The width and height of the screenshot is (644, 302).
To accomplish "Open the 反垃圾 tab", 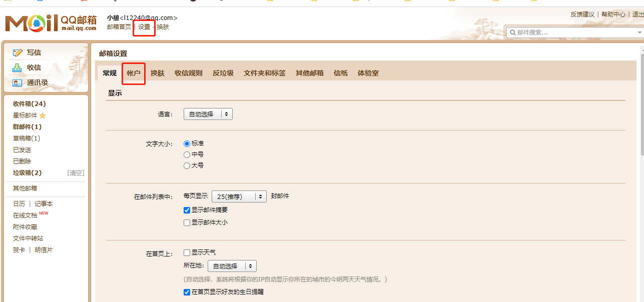I will 223,73.
